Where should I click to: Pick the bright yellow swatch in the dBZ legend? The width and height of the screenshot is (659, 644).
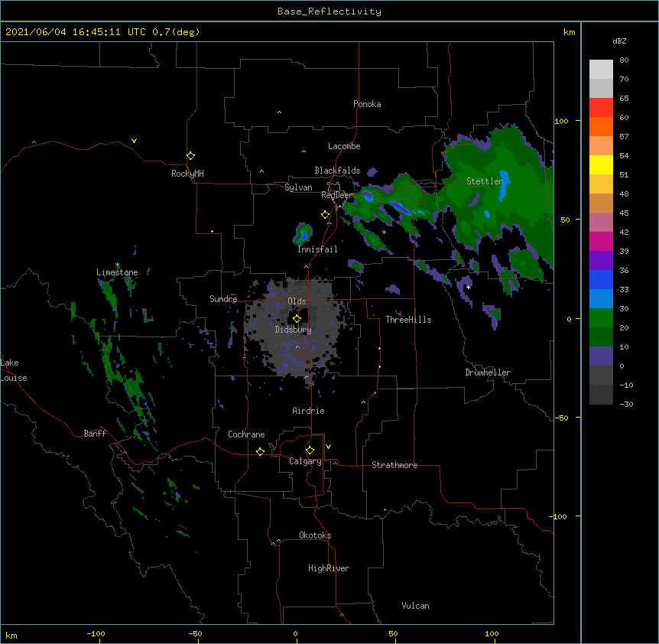[x=601, y=164]
